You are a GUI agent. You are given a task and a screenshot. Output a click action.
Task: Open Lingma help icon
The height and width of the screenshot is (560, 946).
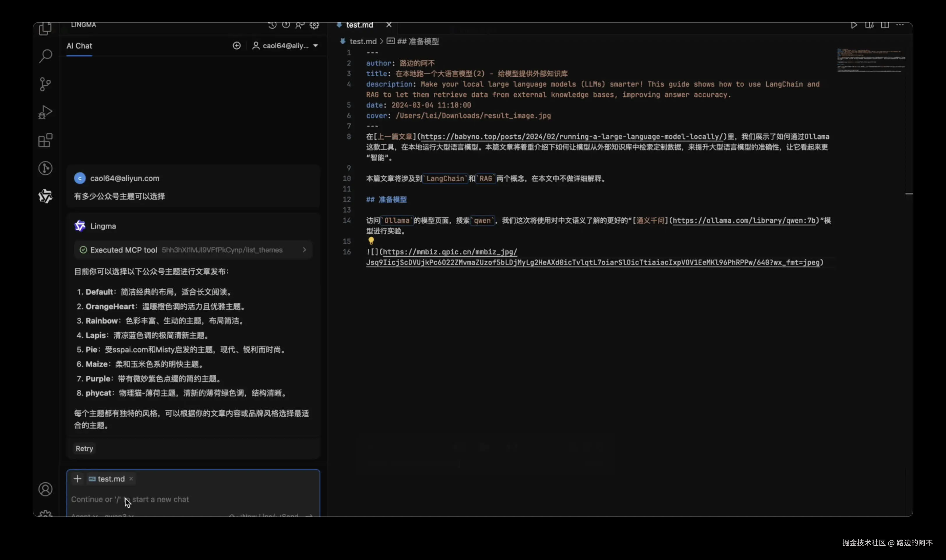(x=286, y=25)
